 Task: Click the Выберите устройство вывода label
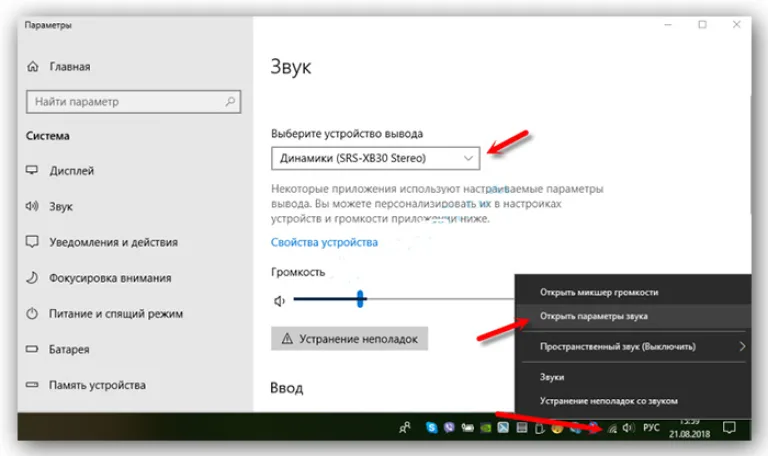347,133
